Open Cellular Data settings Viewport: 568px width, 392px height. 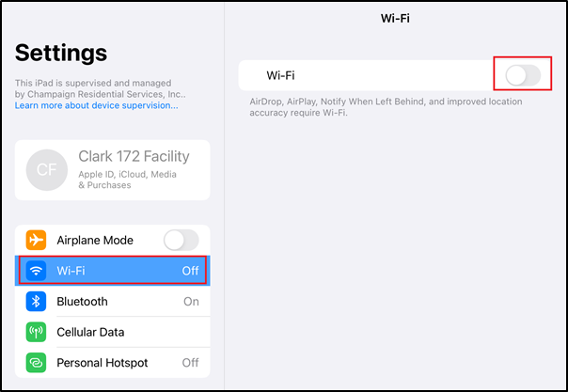tap(112, 332)
